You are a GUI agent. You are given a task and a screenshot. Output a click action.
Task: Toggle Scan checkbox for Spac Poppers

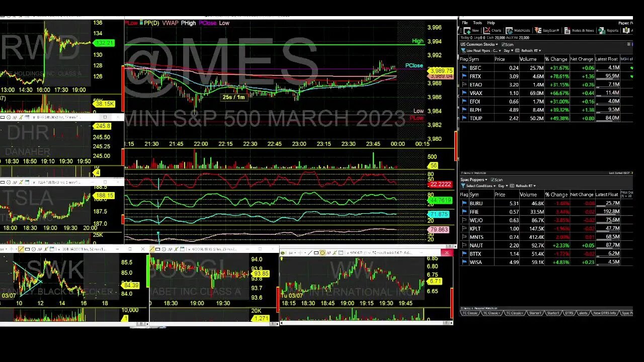pyautogui.click(x=492, y=180)
